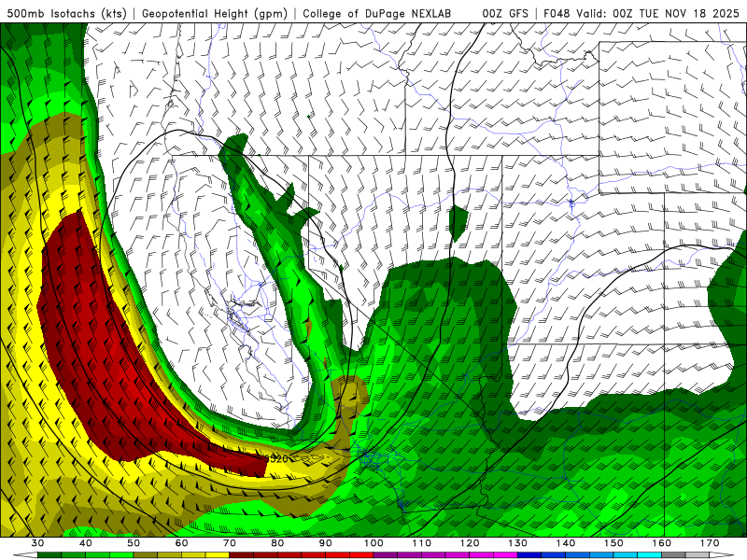Click the 50 value on the color scale

click(x=134, y=543)
